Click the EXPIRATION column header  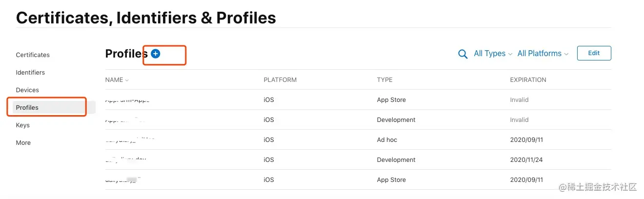(528, 80)
